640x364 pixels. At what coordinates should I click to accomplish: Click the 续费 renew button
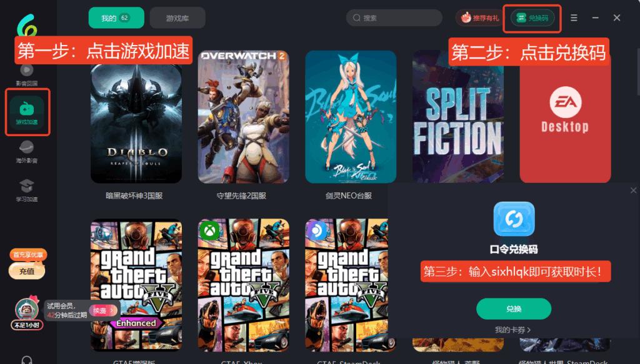[x=102, y=310]
